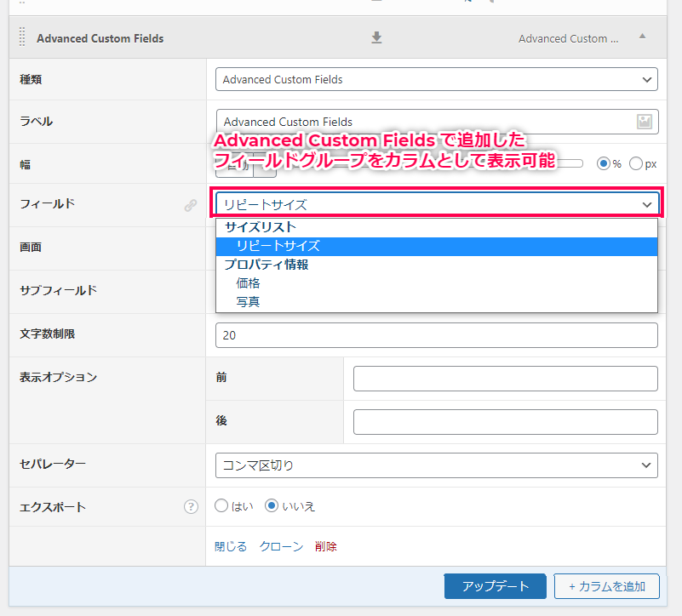Image resolution: width=682 pixels, height=616 pixels.
Task: Click the truncated Advanced Custom ... type label
Action: [x=568, y=38]
